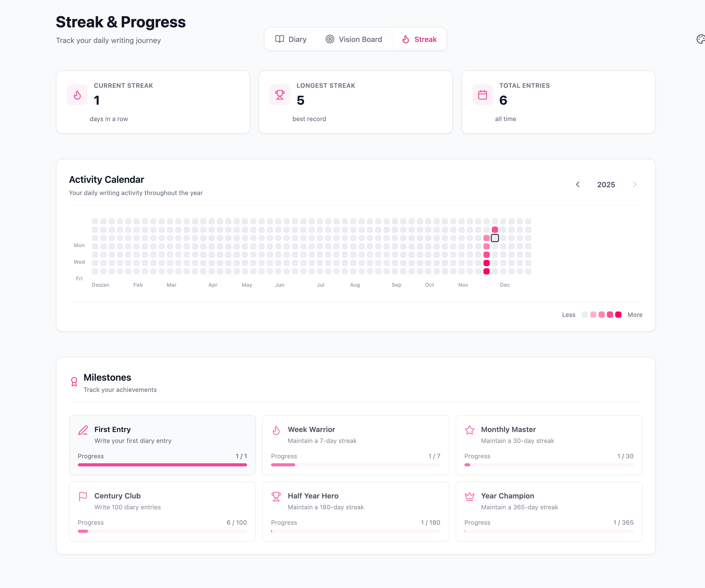
Task: Click the Milestones ribbon award icon
Action: pos(74,382)
